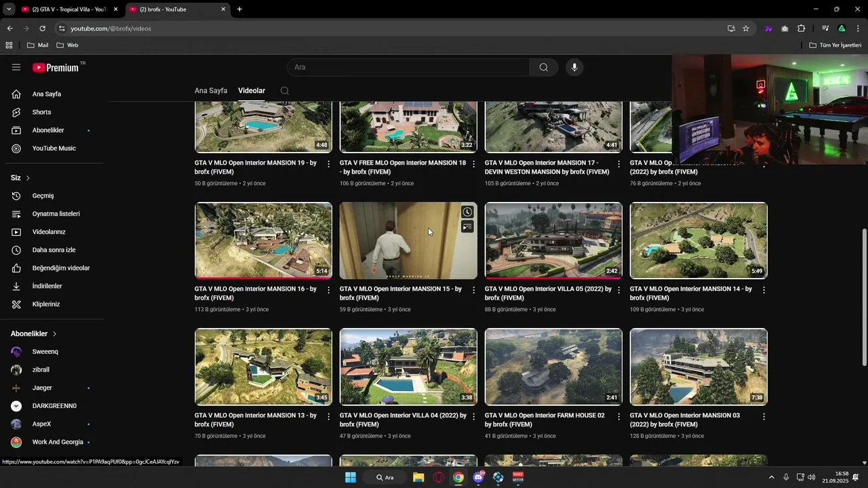The width and height of the screenshot is (868, 488).
Task: Open options menu for MANSION 14 video
Action: tap(764, 290)
